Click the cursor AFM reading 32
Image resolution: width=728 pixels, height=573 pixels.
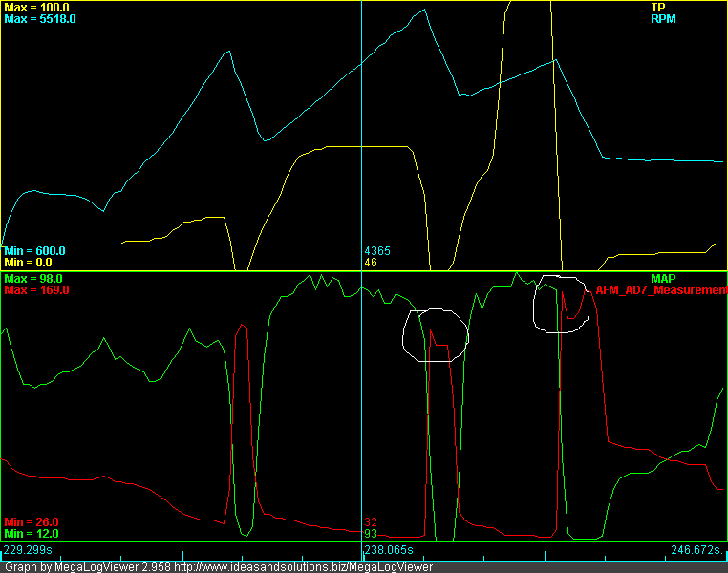click(371, 522)
